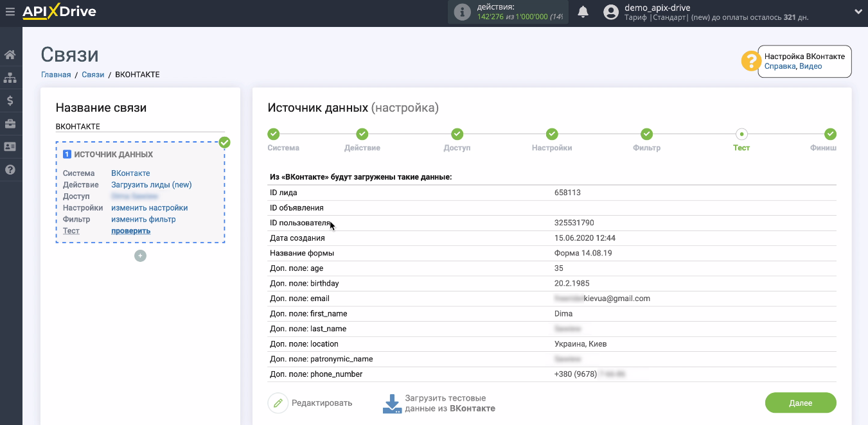Add a new block with plus icon
Image resolution: width=868 pixels, height=425 pixels.
coord(141,256)
